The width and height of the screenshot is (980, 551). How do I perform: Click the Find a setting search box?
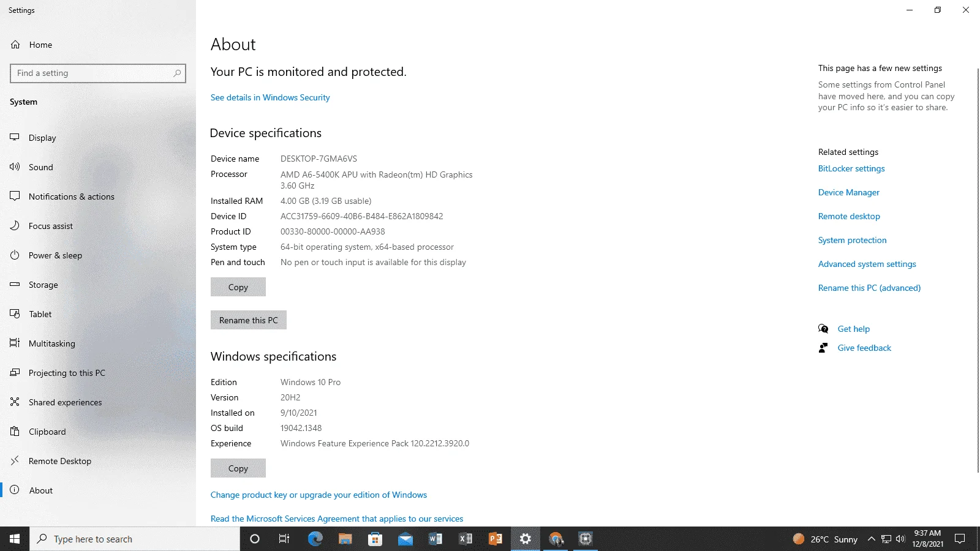[98, 73]
